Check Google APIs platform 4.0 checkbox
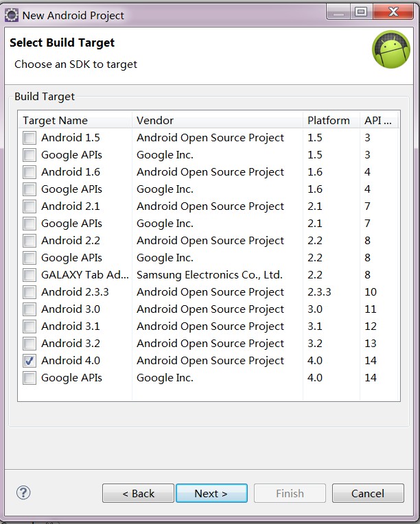Screen dimensions: 420x524 coord(30,378)
